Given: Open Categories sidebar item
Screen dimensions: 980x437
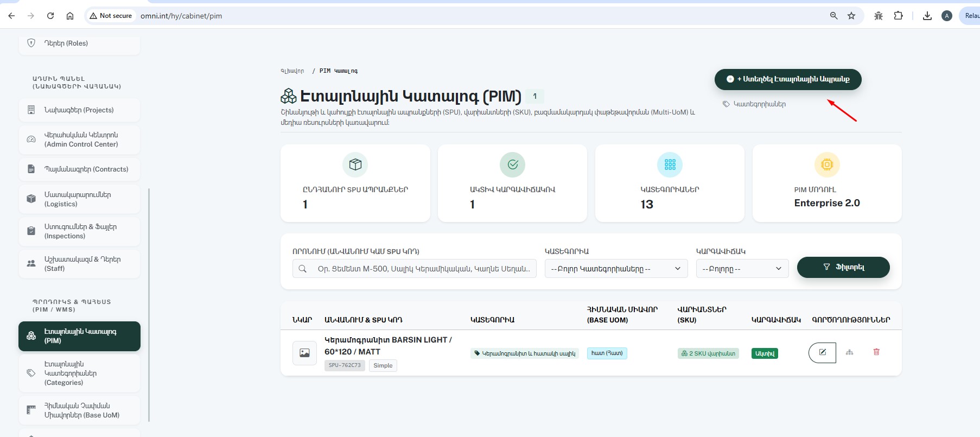Looking at the screenshot, I should (79, 373).
